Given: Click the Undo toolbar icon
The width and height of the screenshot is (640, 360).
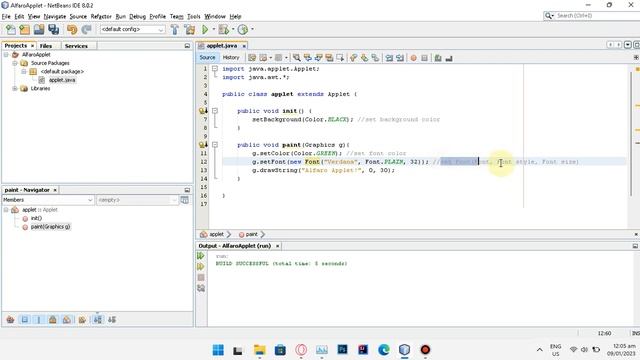Looking at the screenshot, I should (x=72, y=29).
